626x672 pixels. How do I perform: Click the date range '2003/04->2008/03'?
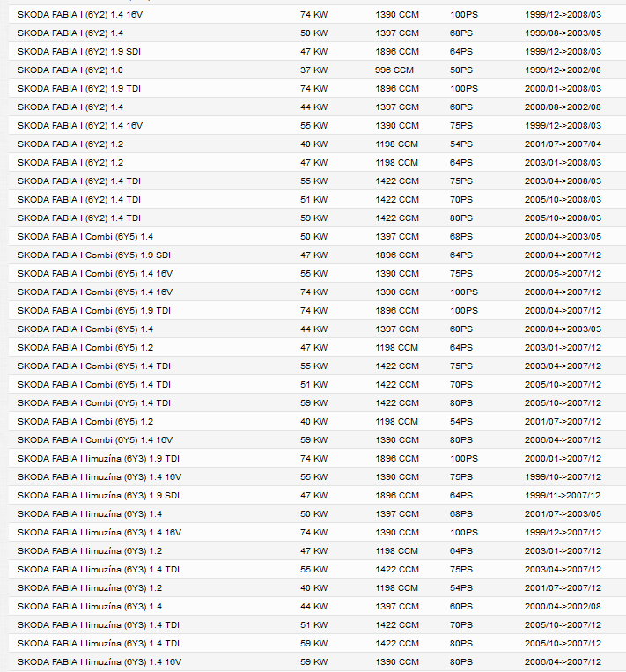563,181
